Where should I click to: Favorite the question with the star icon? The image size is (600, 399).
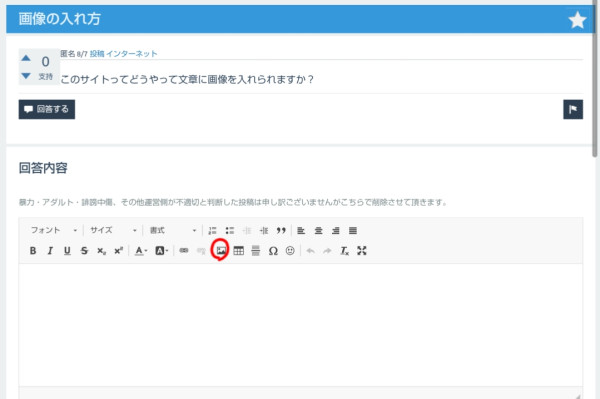pyautogui.click(x=577, y=20)
